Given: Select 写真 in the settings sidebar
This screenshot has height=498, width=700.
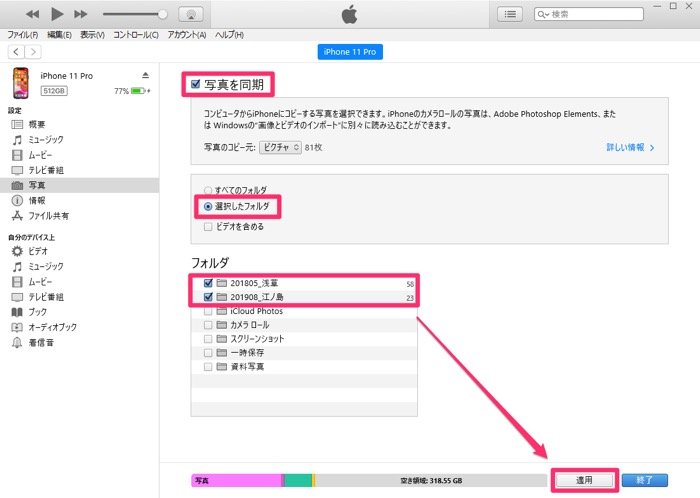Looking at the screenshot, I should tap(79, 185).
